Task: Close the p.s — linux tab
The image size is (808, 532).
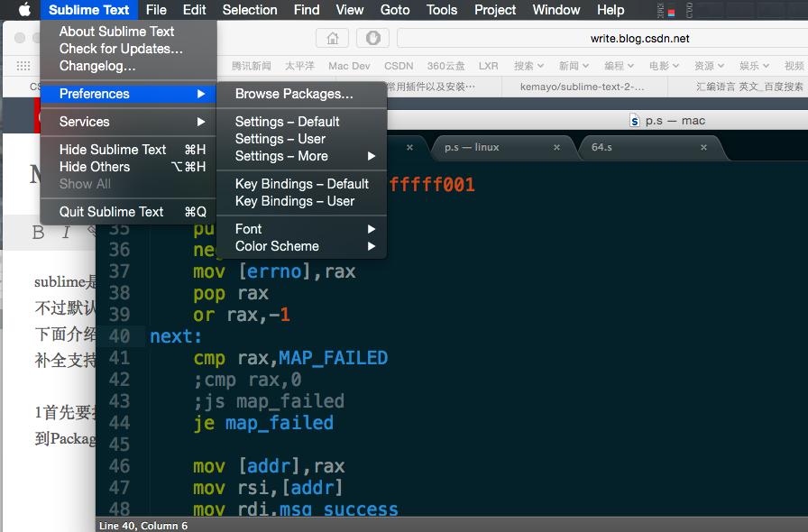Action: point(556,148)
